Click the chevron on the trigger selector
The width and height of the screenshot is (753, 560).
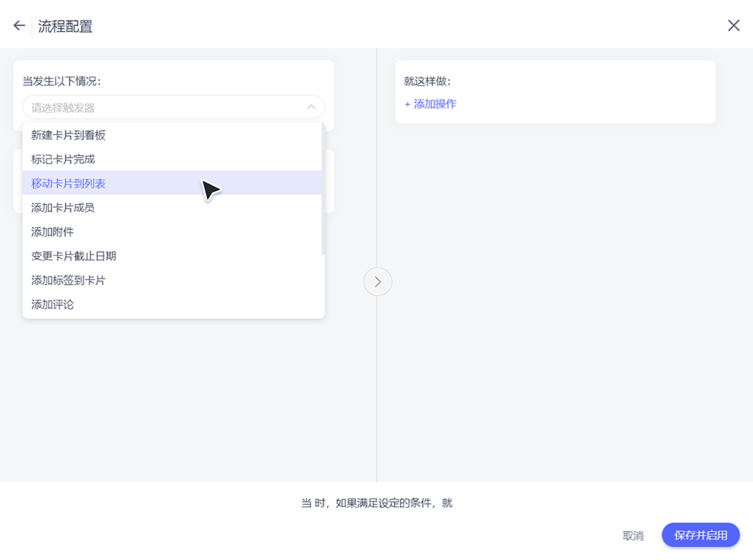coord(311,106)
